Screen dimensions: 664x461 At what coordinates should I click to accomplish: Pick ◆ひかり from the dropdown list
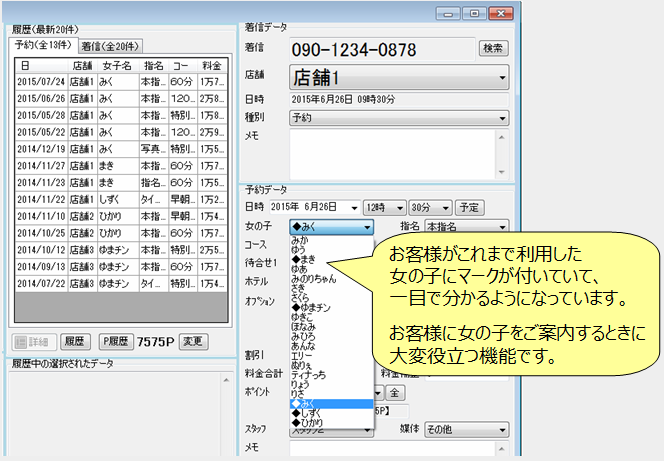308,423
